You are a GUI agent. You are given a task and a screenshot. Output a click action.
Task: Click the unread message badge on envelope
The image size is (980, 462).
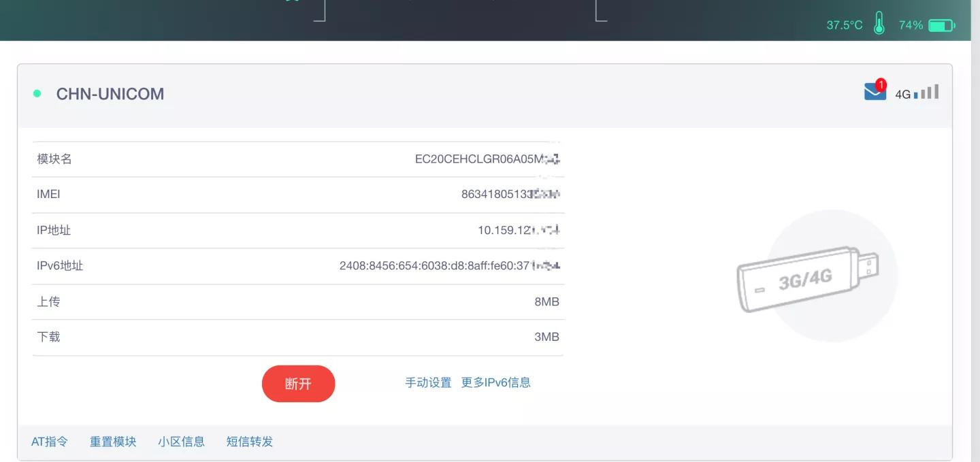coord(881,84)
